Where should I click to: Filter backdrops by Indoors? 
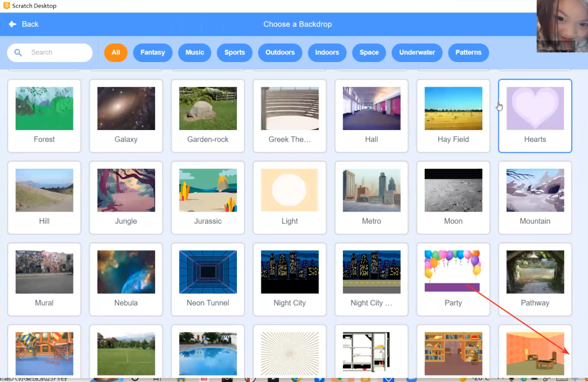(x=327, y=52)
